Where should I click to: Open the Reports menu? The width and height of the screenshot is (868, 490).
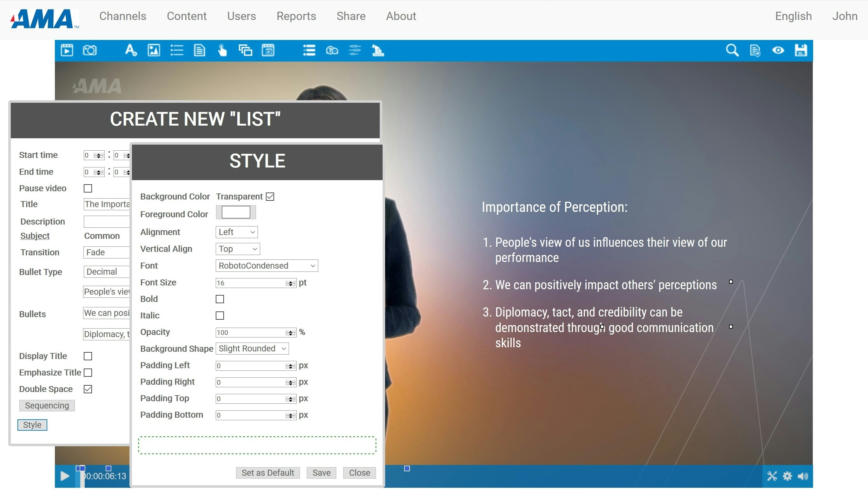point(296,16)
